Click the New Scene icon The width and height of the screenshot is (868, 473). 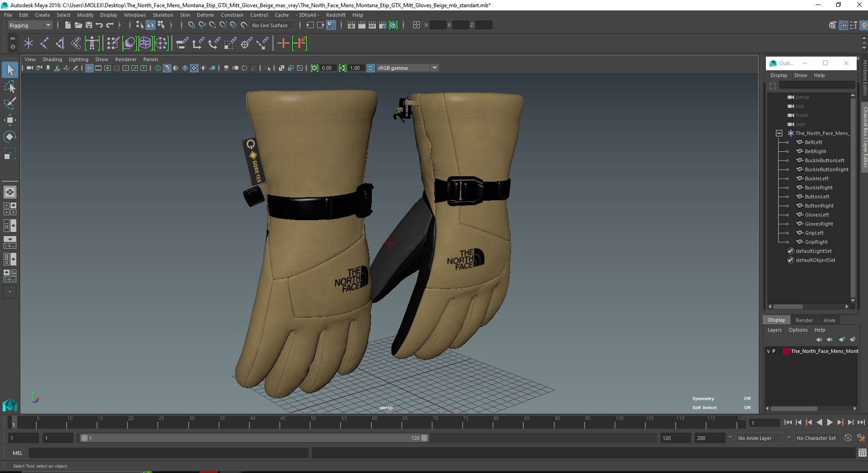point(68,25)
